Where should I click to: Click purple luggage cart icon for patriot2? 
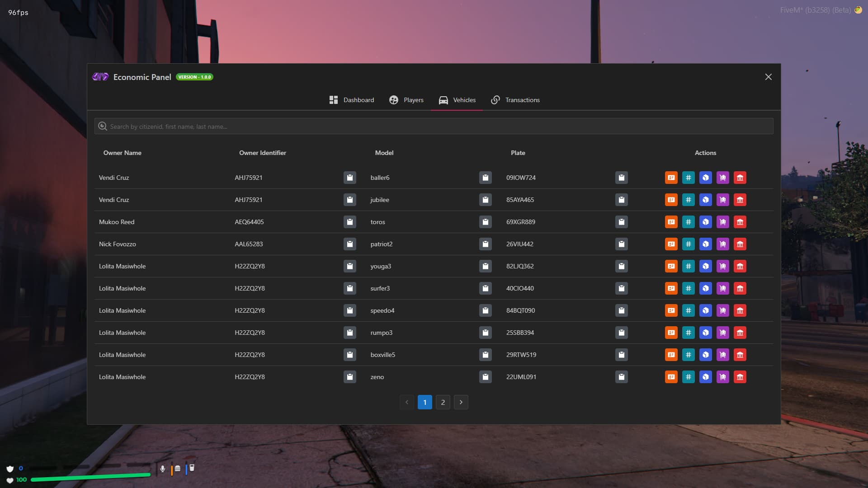click(x=722, y=244)
